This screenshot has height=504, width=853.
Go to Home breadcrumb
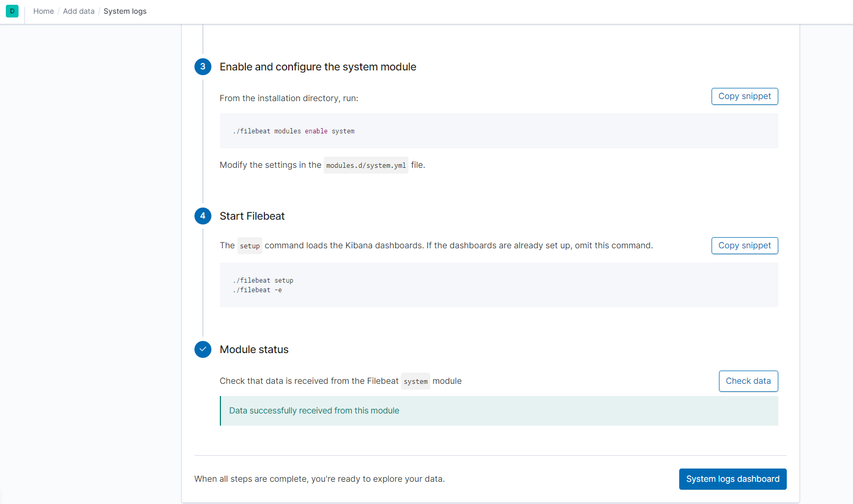click(43, 11)
